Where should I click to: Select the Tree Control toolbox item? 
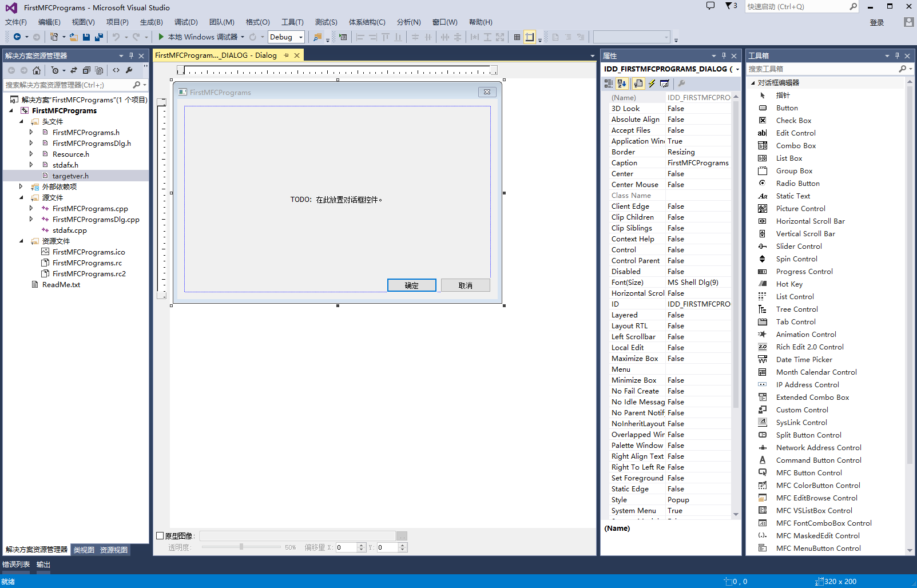coord(796,309)
